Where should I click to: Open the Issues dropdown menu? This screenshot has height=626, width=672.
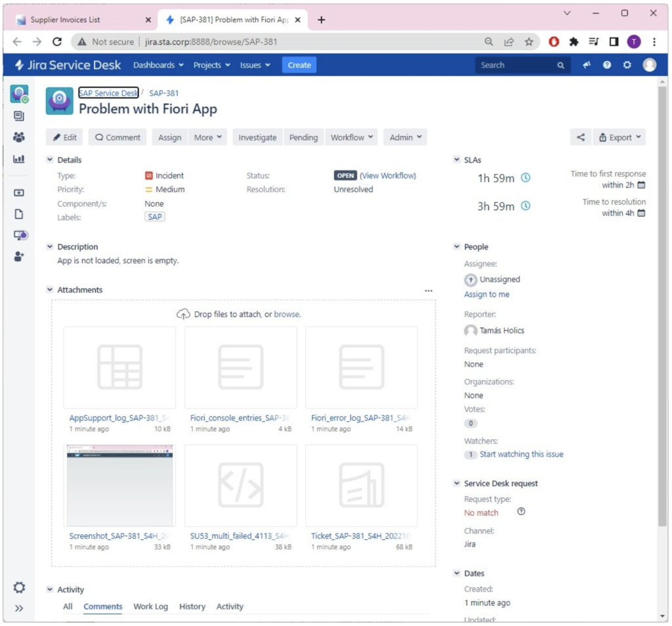[255, 65]
